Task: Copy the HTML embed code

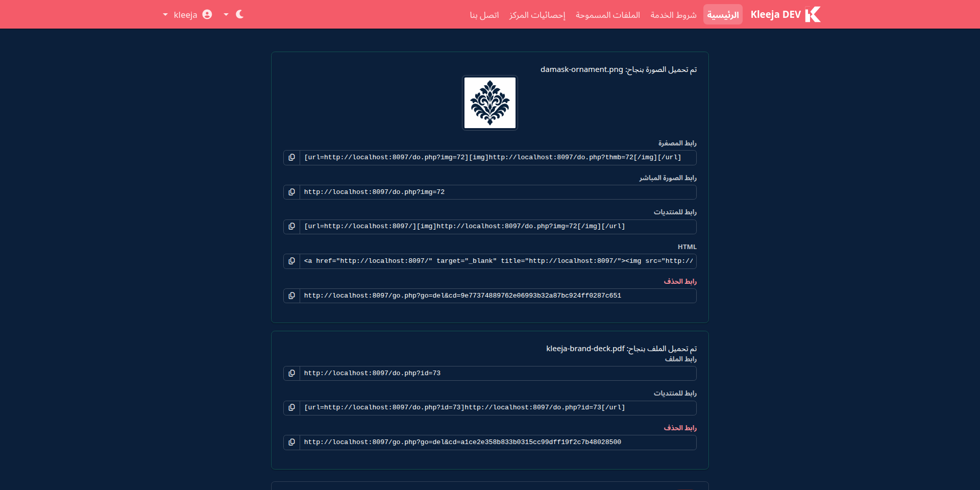Action: [x=291, y=261]
